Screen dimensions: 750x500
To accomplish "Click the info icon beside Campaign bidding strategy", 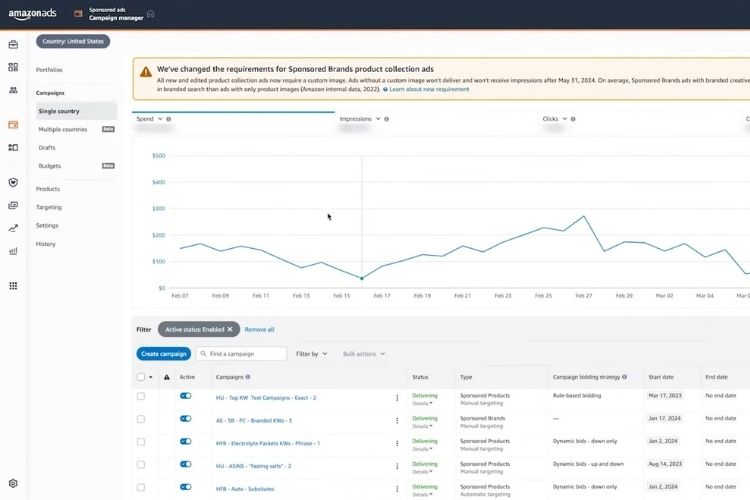I will [x=625, y=377].
